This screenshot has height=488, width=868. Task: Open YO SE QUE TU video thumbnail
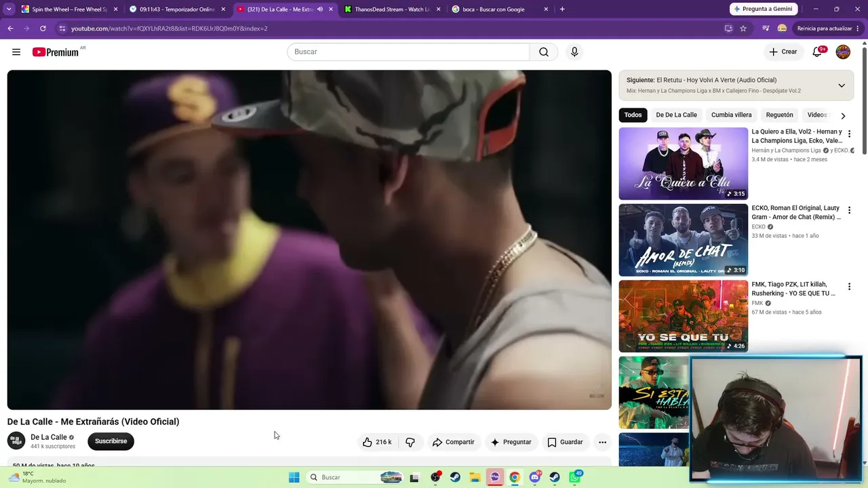683,317
